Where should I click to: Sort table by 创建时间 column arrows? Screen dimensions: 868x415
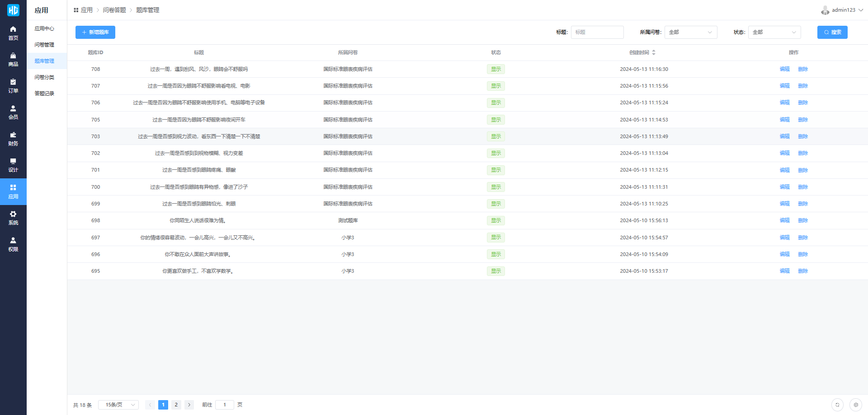tap(654, 52)
